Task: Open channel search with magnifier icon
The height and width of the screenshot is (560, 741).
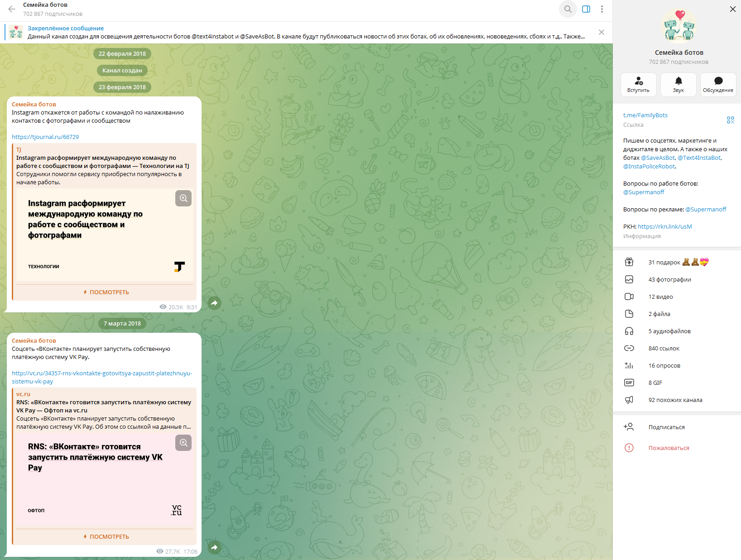Action: [568, 9]
